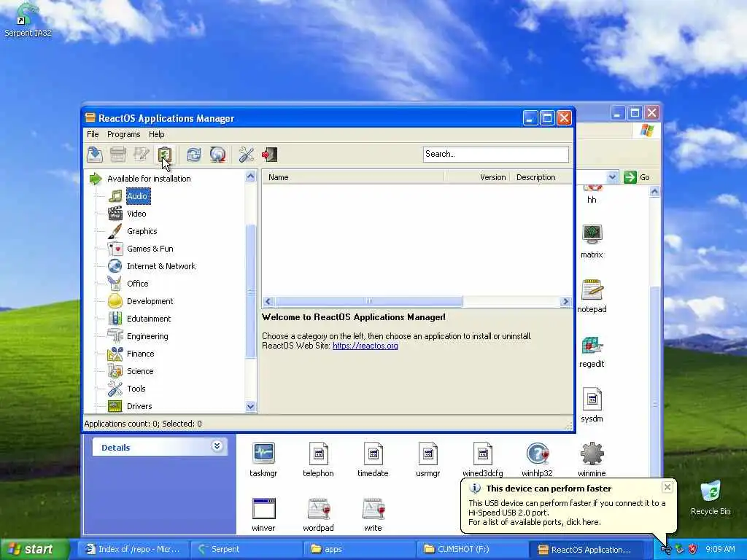Click the Version column header
Viewport: 747px width, 560px height.
(x=477, y=177)
